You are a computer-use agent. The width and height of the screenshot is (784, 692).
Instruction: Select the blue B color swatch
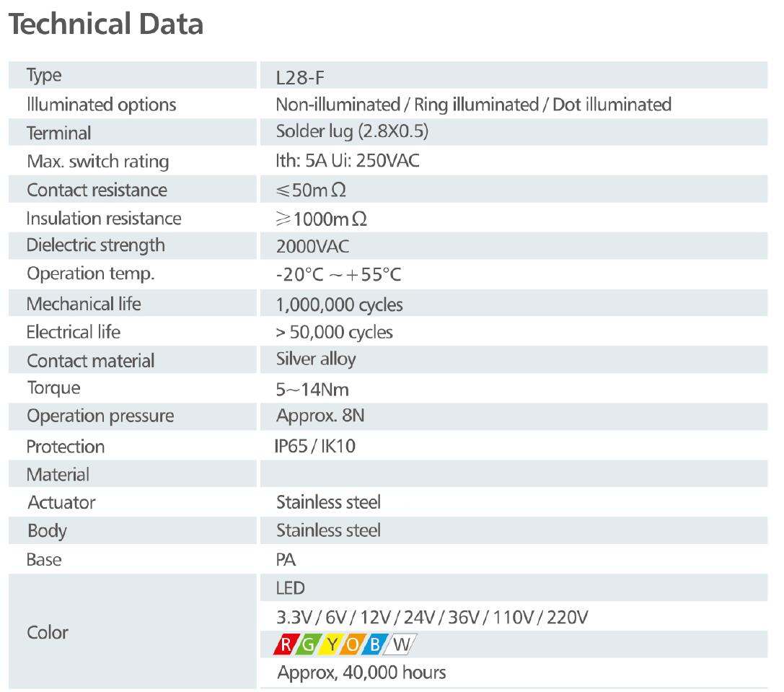tap(376, 644)
